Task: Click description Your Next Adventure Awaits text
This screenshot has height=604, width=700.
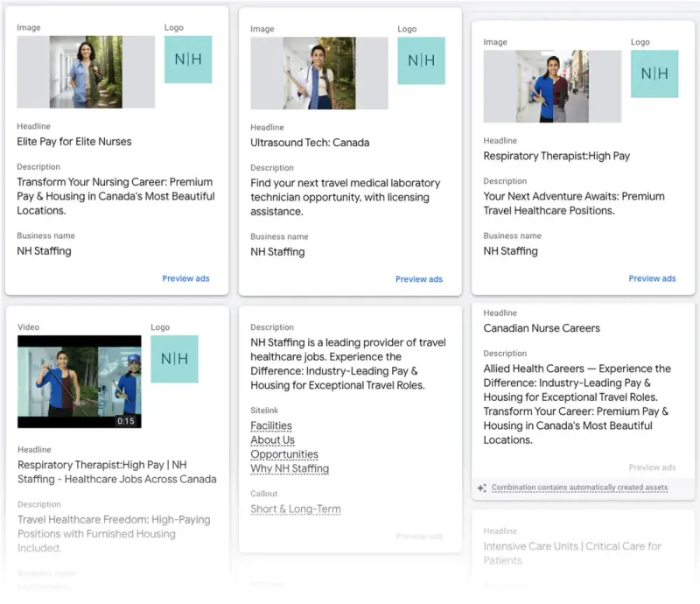Action: click(574, 203)
